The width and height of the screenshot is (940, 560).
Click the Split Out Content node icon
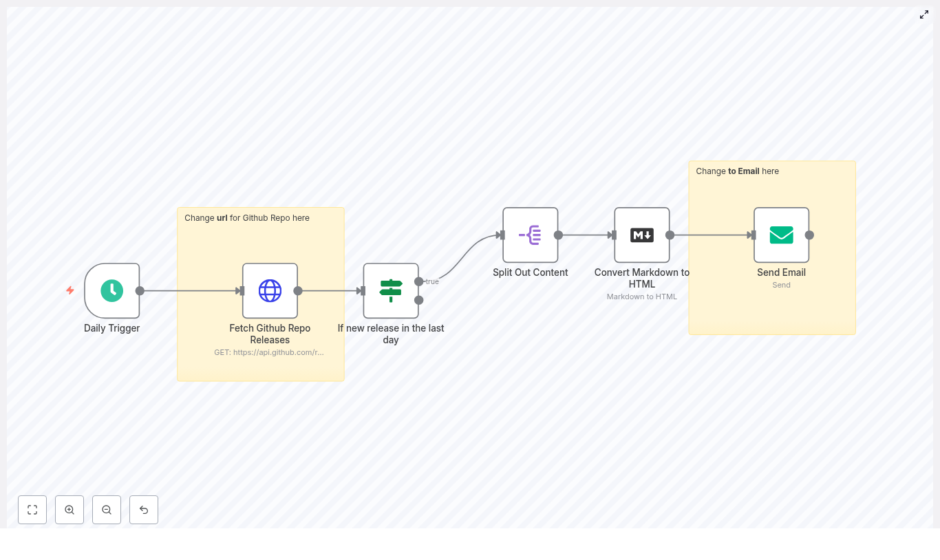point(530,235)
